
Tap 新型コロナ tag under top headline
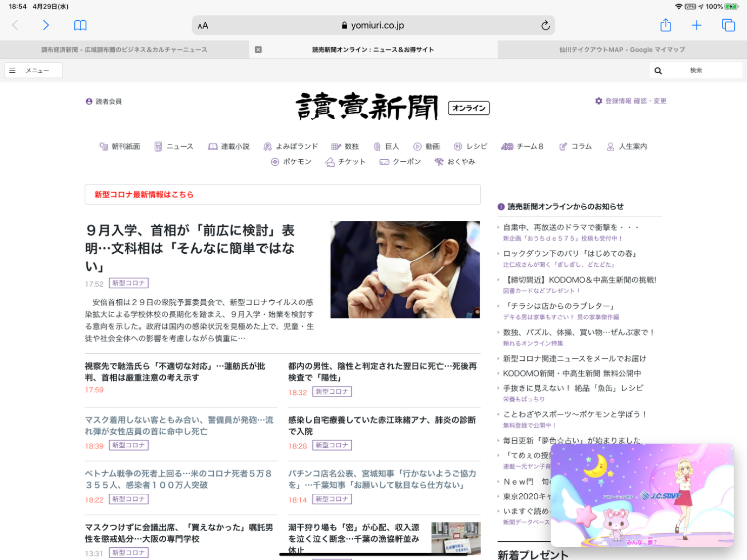(x=129, y=283)
